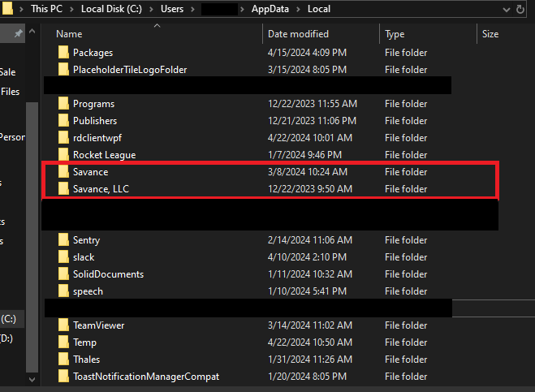535x392 pixels.
Task: Select the Sentry folder name
Action: (x=86, y=240)
